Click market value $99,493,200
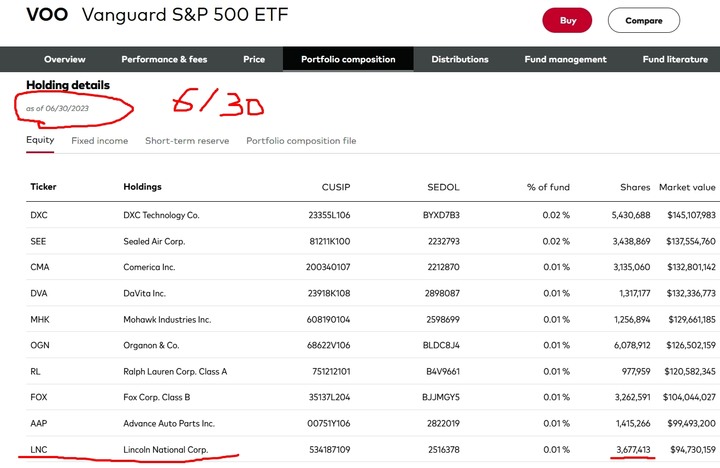The width and height of the screenshot is (720, 468). (693, 423)
